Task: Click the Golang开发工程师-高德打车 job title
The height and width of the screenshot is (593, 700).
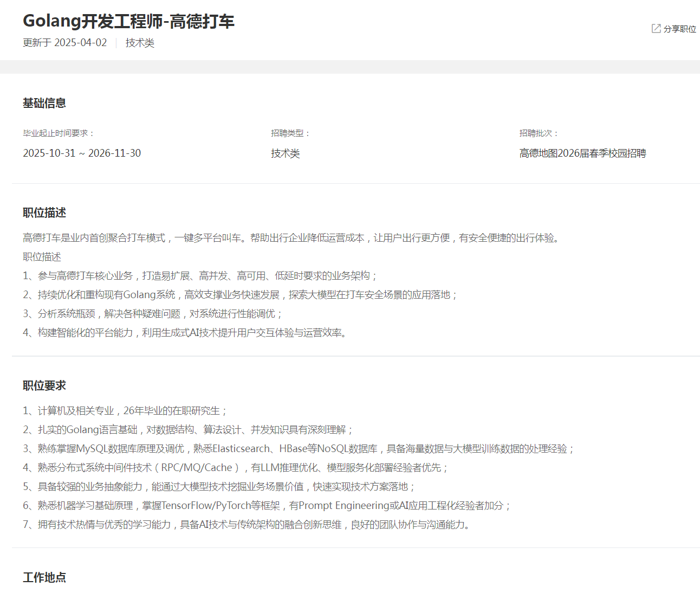Action: point(128,21)
